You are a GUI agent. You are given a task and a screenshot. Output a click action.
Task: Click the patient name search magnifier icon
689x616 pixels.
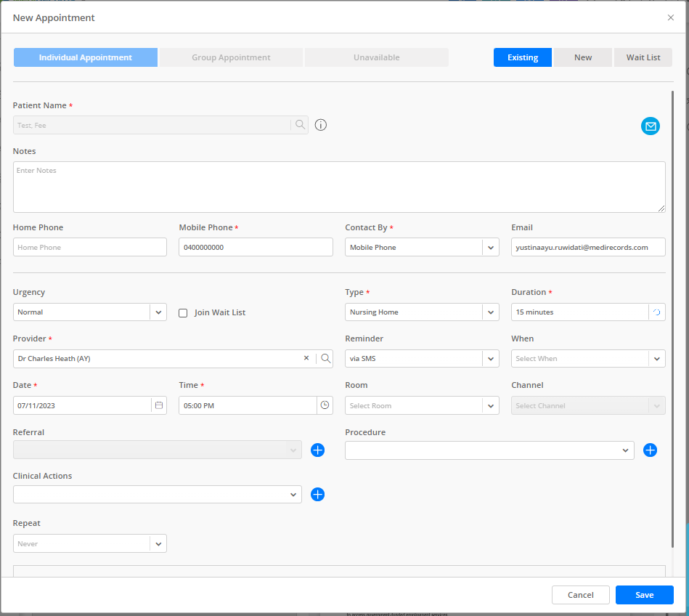300,125
